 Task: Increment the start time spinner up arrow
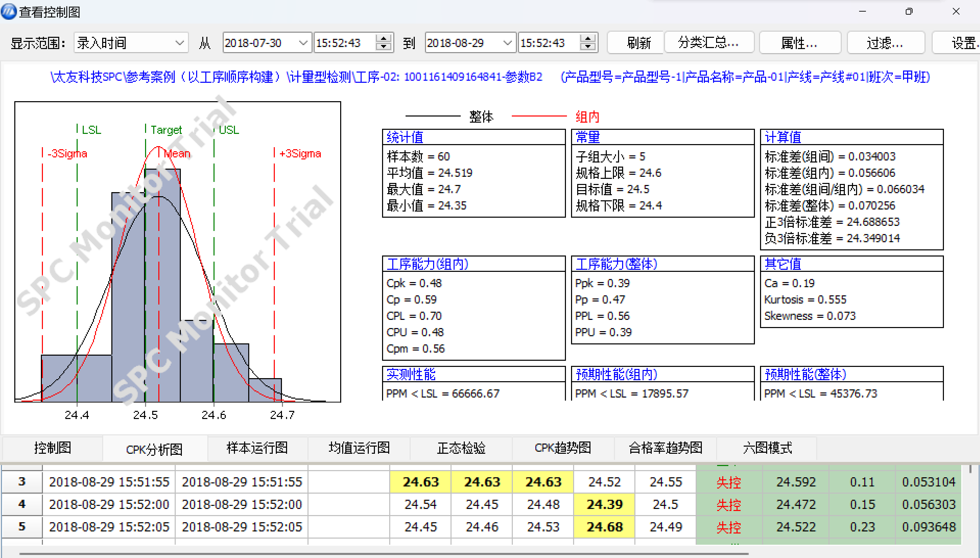(x=383, y=38)
